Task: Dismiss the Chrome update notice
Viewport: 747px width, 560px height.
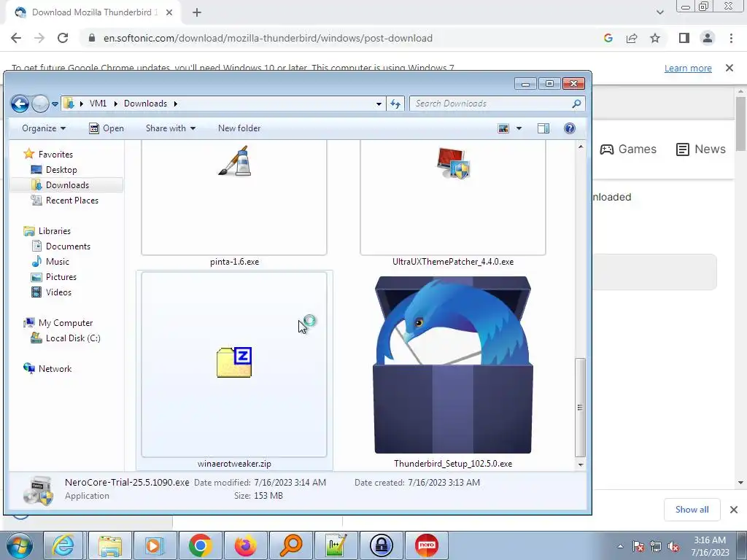Action: click(729, 68)
